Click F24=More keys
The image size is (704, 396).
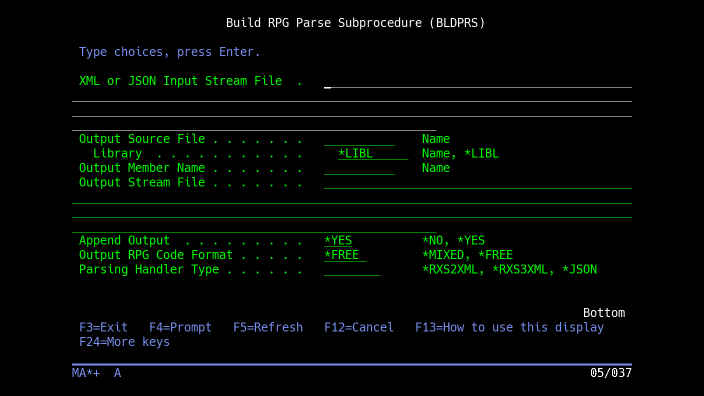(124, 342)
